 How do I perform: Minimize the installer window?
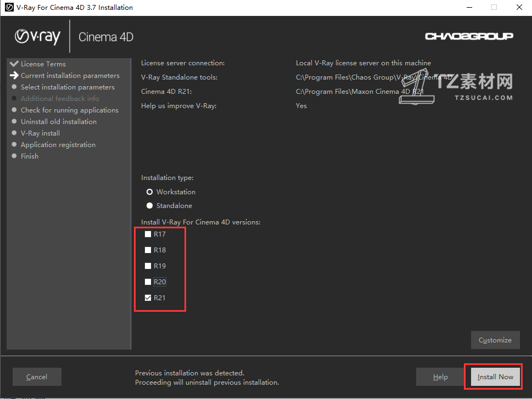(x=469, y=8)
